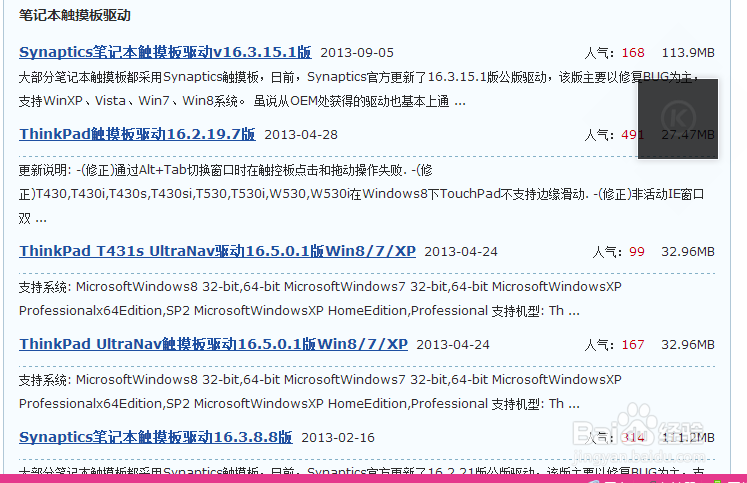Screen dimensions: 747x483
Task: Open ThinkPad触摸板驱动16.2.19.7版 link
Action: (x=137, y=134)
